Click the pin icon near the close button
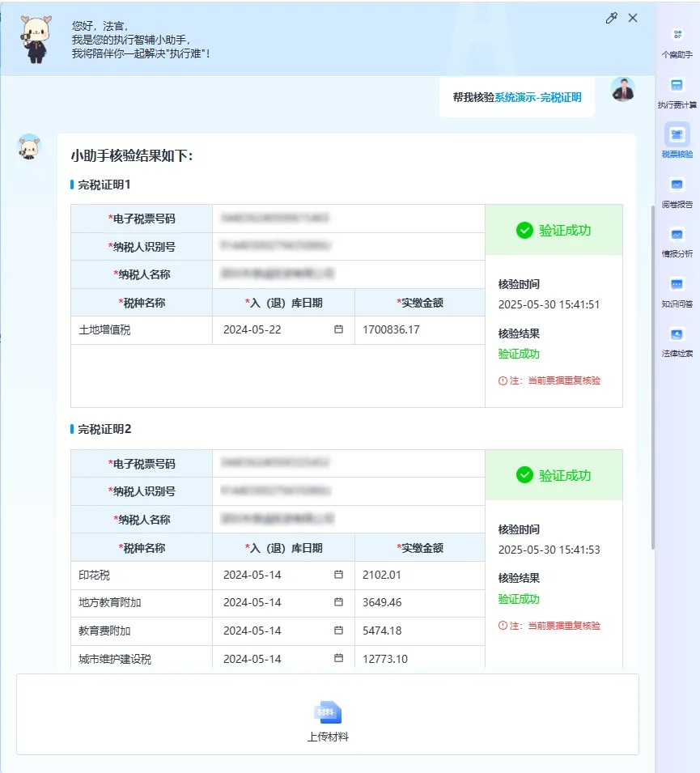Viewport: 700px width, 773px height. 612,17
